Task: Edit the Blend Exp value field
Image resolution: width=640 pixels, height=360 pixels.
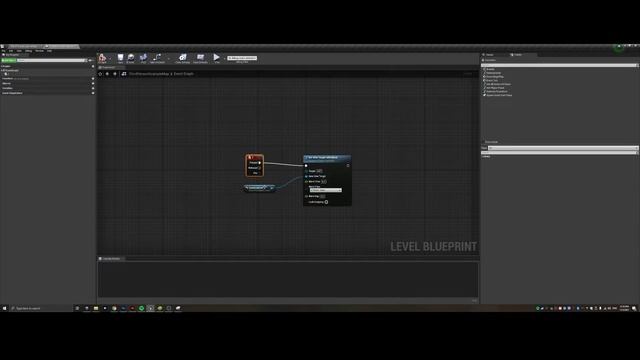Action: pyautogui.click(x=322, y=196)
